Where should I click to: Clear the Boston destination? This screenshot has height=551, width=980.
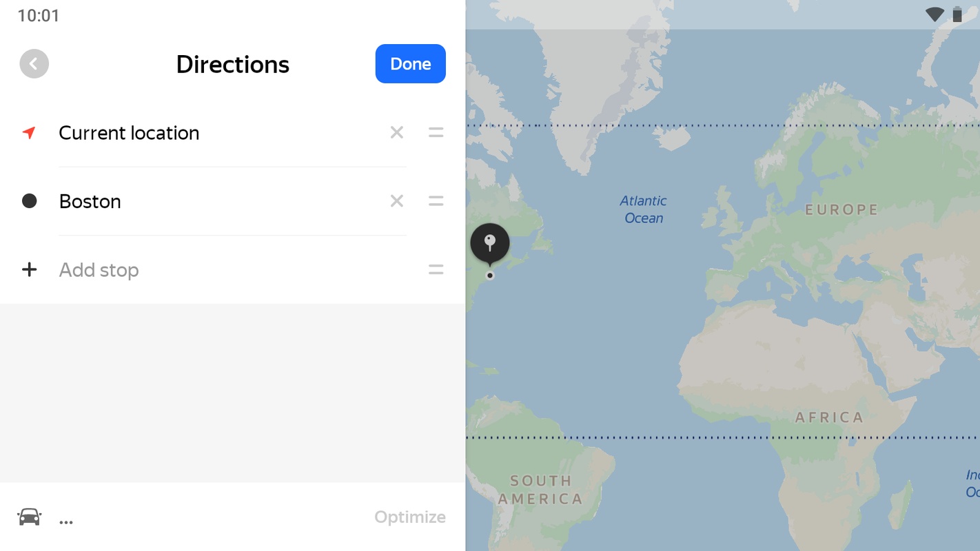pos(396,201)
